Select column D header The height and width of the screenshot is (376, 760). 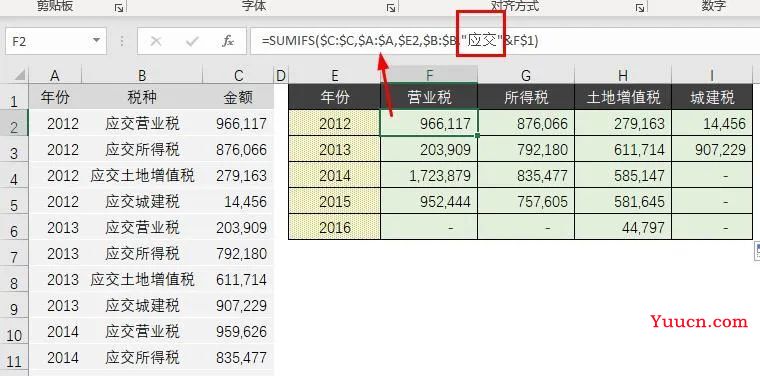[x=281, y=75]
